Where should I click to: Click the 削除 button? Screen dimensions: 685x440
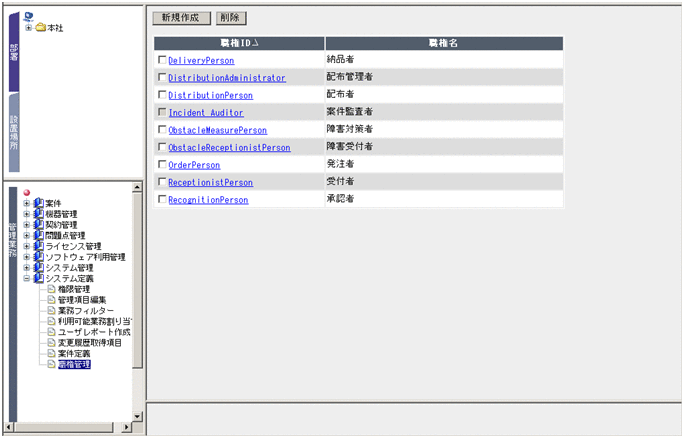pos(231,18)
